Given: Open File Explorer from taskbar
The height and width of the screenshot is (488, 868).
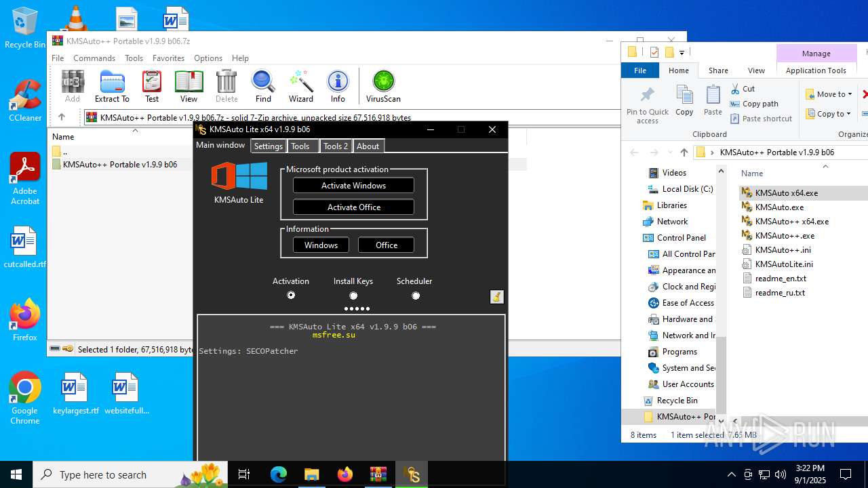Looking at the screenshot, I should click(312, 474).
